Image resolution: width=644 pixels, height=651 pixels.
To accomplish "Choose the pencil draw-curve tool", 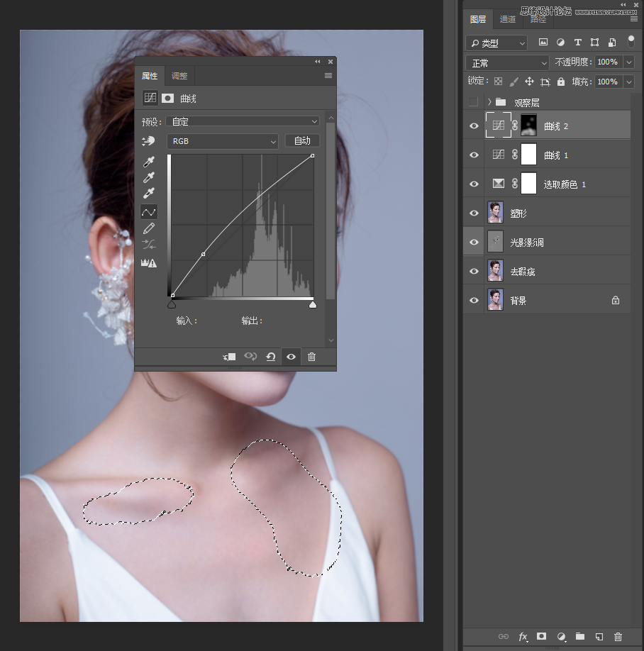I will (149, 228).
